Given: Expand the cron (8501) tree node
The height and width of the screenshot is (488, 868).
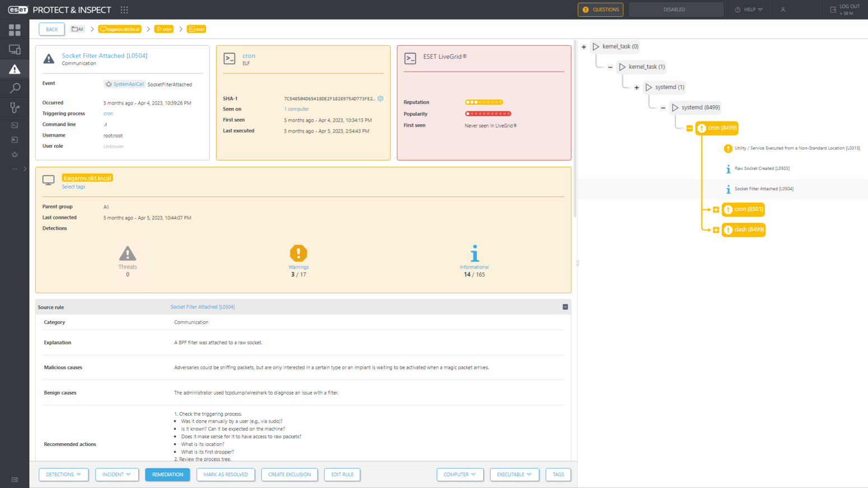Looking at the screenshot, I should pyautogui.click(x=716, y=209).
